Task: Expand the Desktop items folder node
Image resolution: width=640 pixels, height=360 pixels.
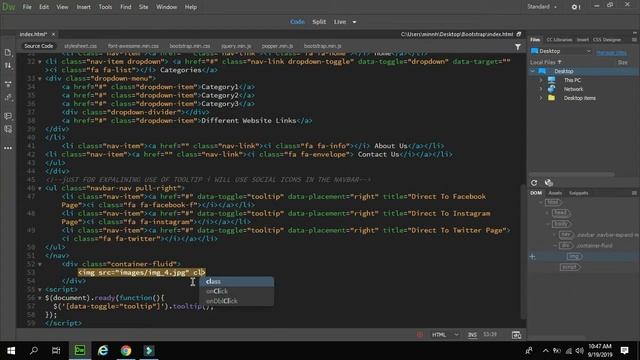Action: [541, 98]
